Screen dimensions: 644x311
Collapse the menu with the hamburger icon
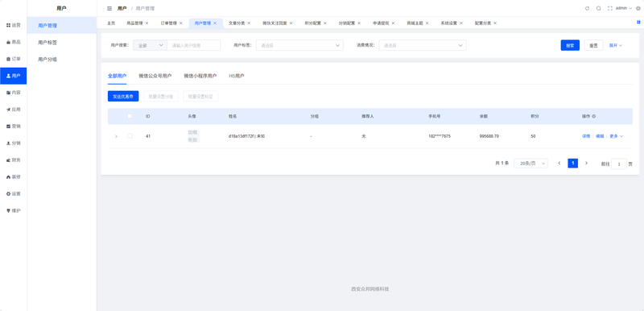tap(109, 8)
